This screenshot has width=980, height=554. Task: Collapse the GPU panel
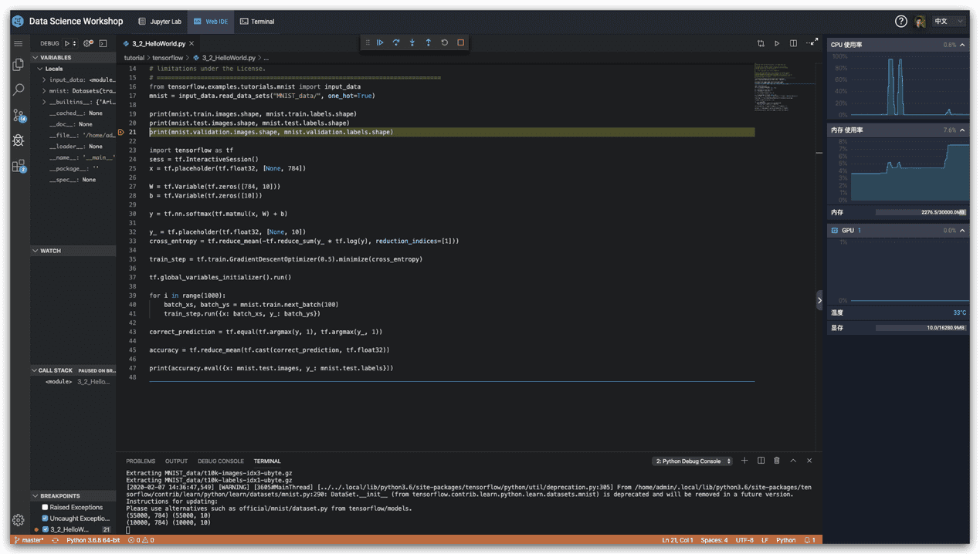pos(962,231)
